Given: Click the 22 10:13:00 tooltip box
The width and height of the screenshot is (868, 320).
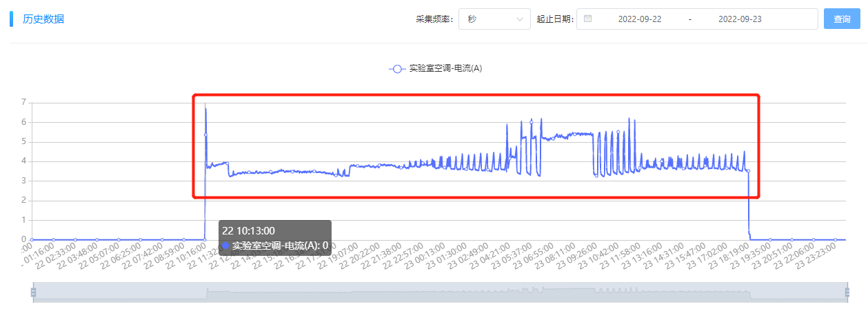Looking at the screenshot, I should tap(275, 238).
